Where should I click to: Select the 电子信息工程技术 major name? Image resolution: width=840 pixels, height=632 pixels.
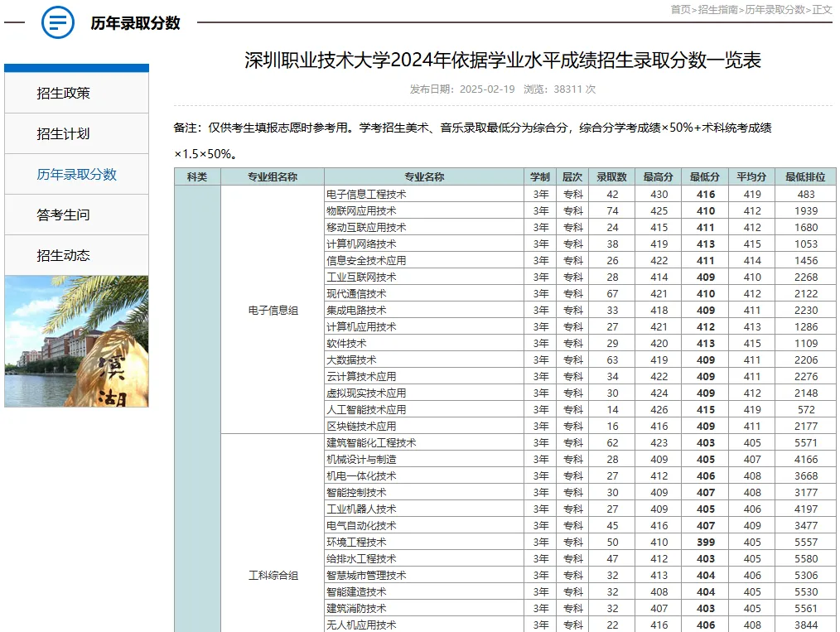366,195
